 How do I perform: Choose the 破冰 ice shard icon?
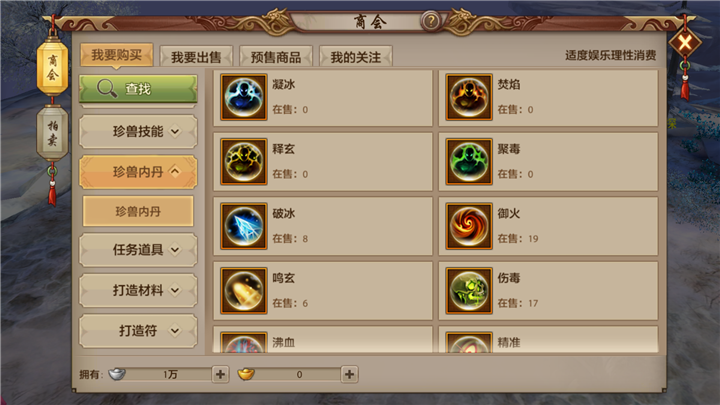pyautogui.click(x=243, y=226)
